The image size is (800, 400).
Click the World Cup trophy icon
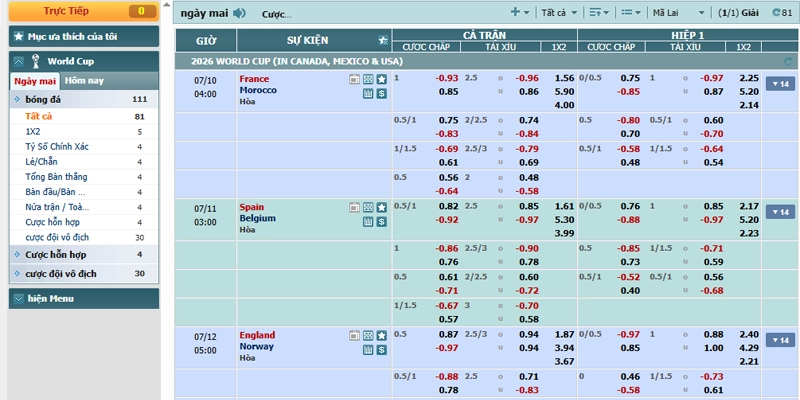[x=35, y=61]
